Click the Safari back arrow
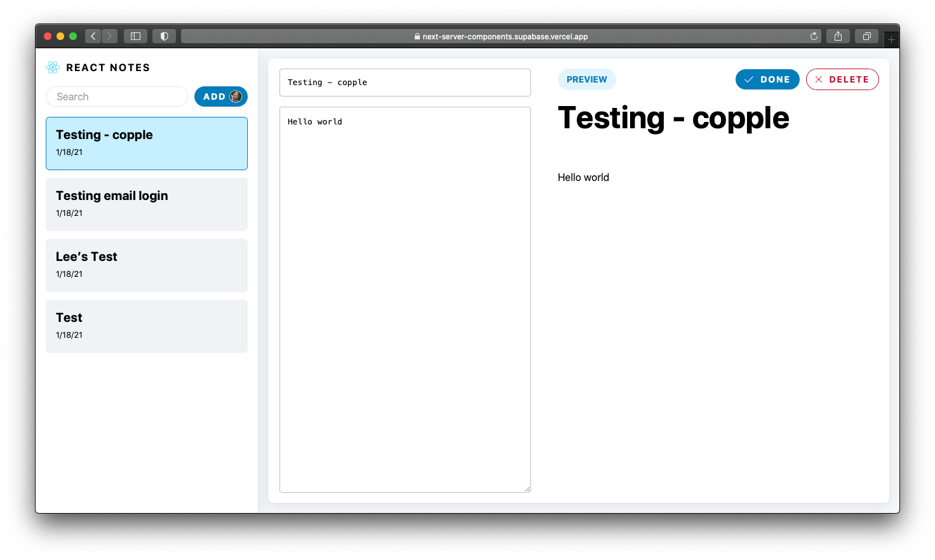Viewport: 935px width, 560px height. [x=93, y=36]
